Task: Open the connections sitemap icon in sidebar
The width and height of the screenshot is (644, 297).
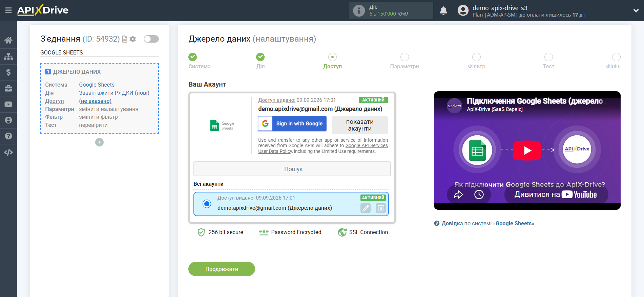Action: (8, 56)
